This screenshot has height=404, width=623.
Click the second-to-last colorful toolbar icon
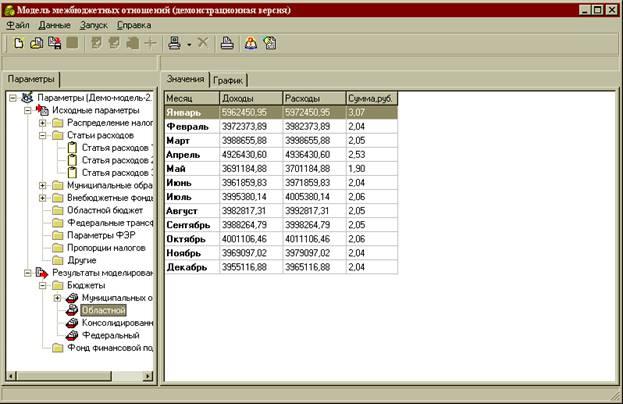click(251, 43)
